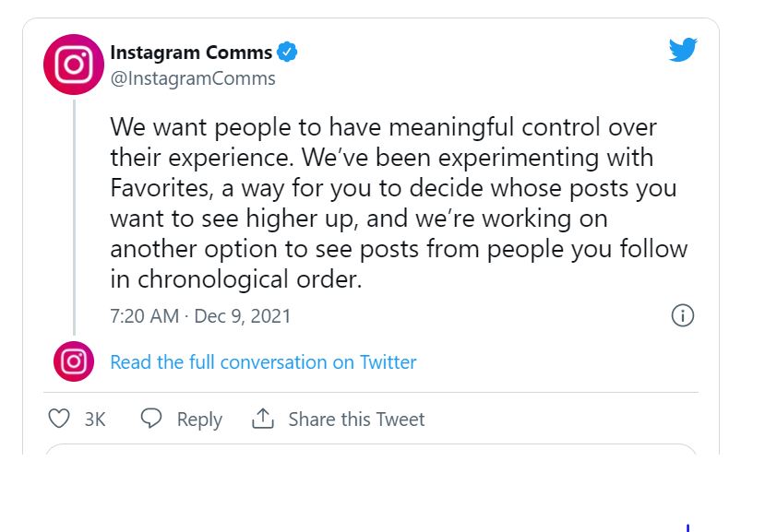Click the vertical thread connector line
The height and width of the screenshot is (532, 765).
(74, 218)
